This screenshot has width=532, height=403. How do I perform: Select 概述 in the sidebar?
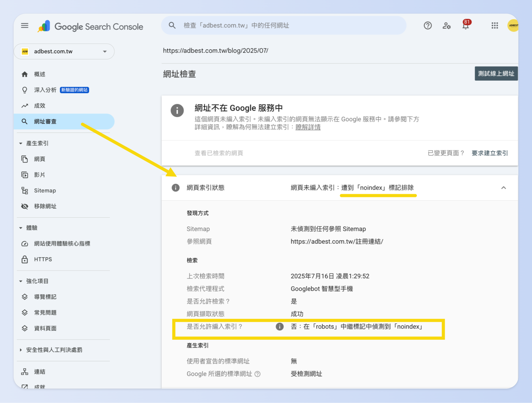pos(25,74)
